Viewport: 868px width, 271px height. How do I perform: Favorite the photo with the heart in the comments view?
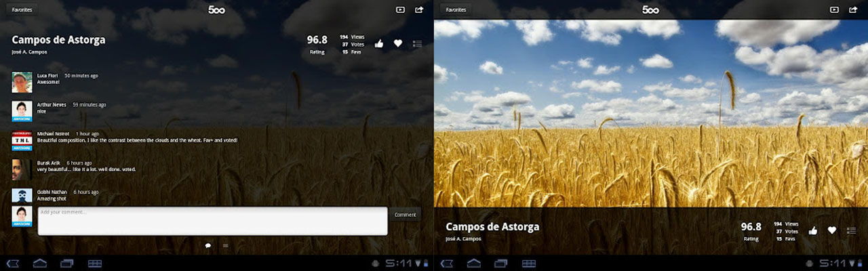point(398,43)
